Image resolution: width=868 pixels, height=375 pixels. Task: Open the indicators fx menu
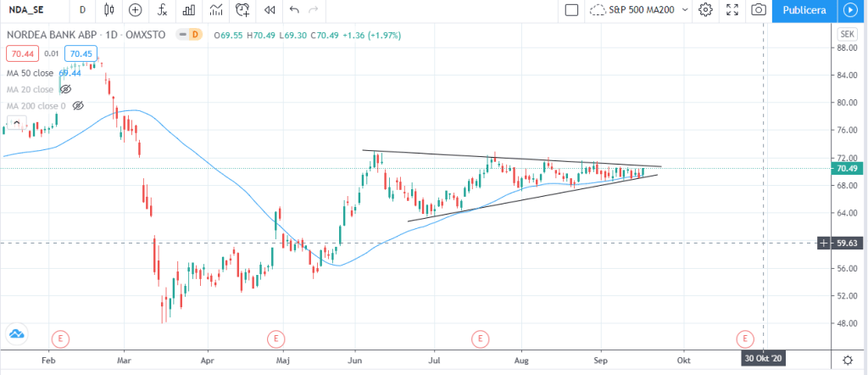tap(163, 10)
